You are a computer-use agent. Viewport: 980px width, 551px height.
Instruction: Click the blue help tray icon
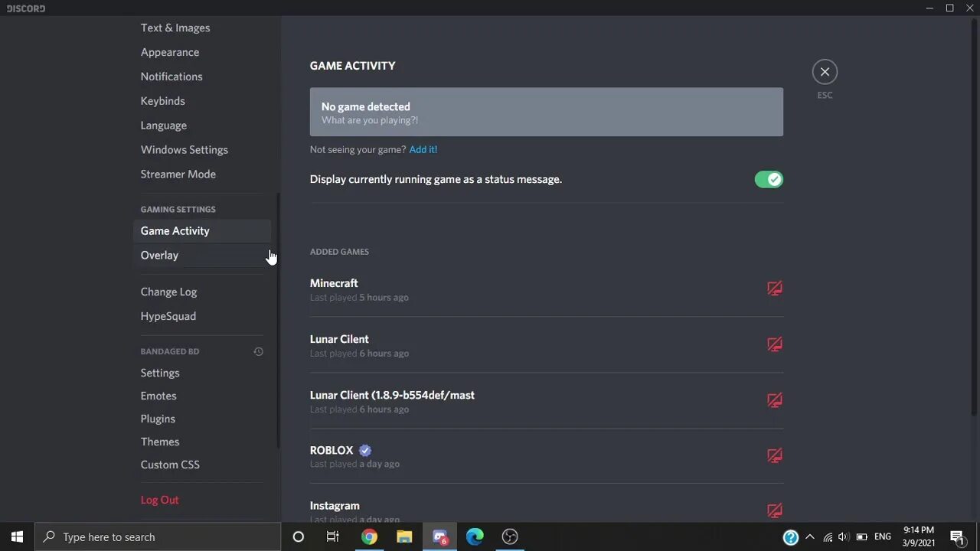pos(791,537)
